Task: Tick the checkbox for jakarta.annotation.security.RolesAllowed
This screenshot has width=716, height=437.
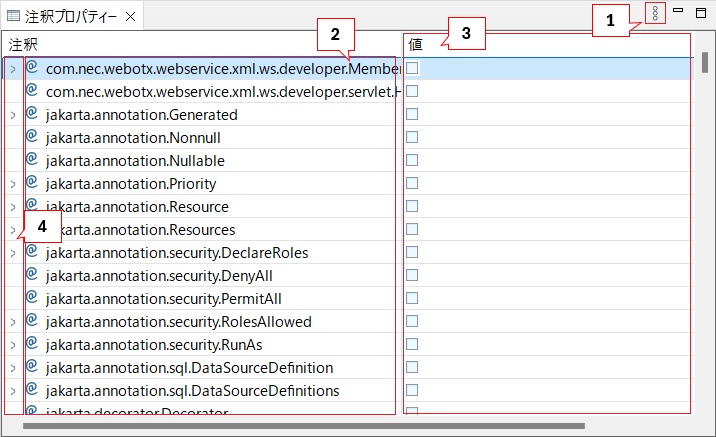Action: pos(412,321)
